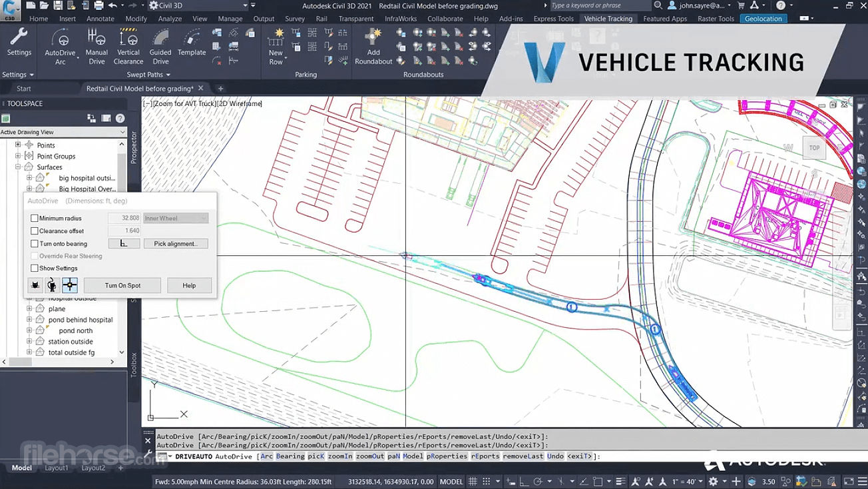Click the Minimum radius value field
The width and height of the screenshot is (868, 489).
pyautogui.click(x=124, y=218)
